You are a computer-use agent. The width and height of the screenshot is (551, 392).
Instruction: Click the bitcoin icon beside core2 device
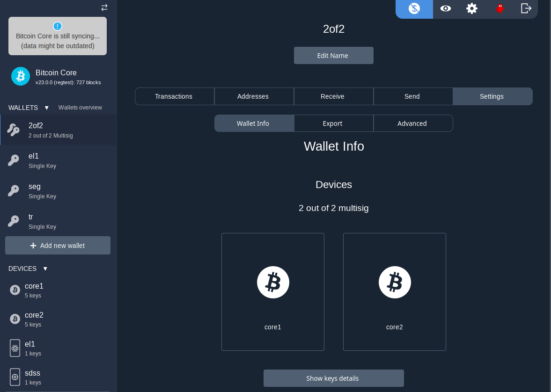[15, 319]
